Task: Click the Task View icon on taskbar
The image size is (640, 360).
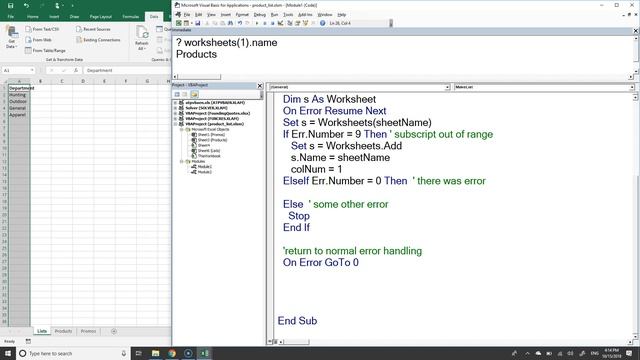Action: pos(138,353)
